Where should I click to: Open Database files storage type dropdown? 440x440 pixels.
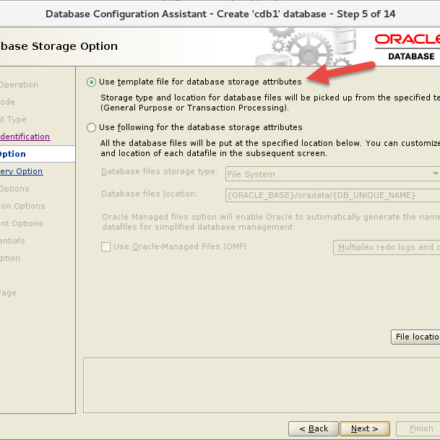(333, 174)
